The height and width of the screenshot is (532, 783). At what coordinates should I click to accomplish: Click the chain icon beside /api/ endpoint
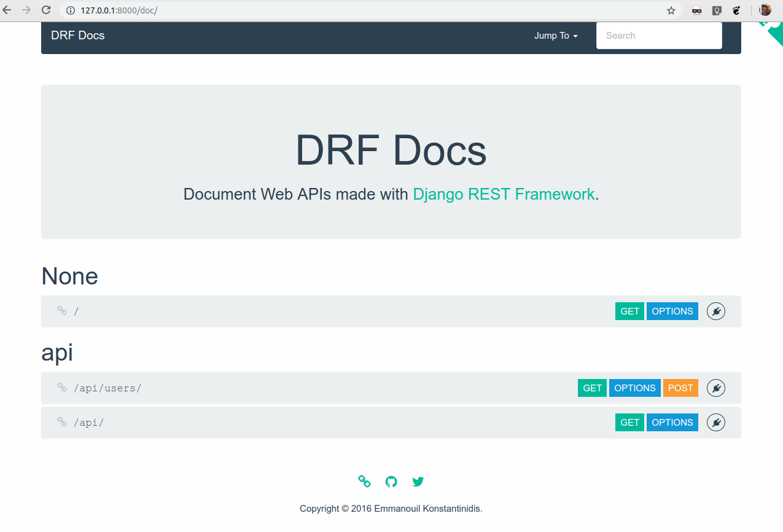pos(62,422)
